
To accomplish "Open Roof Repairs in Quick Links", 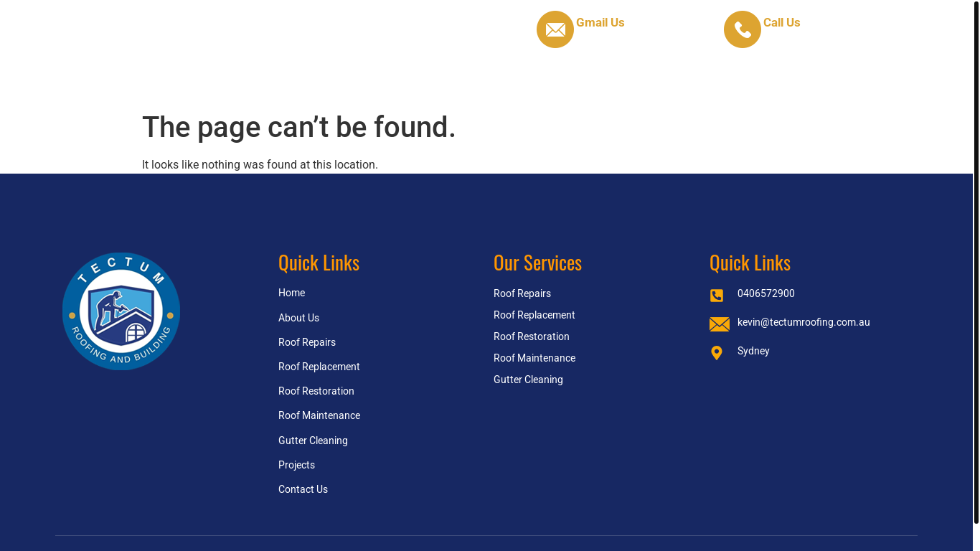I will pos(307,342).
